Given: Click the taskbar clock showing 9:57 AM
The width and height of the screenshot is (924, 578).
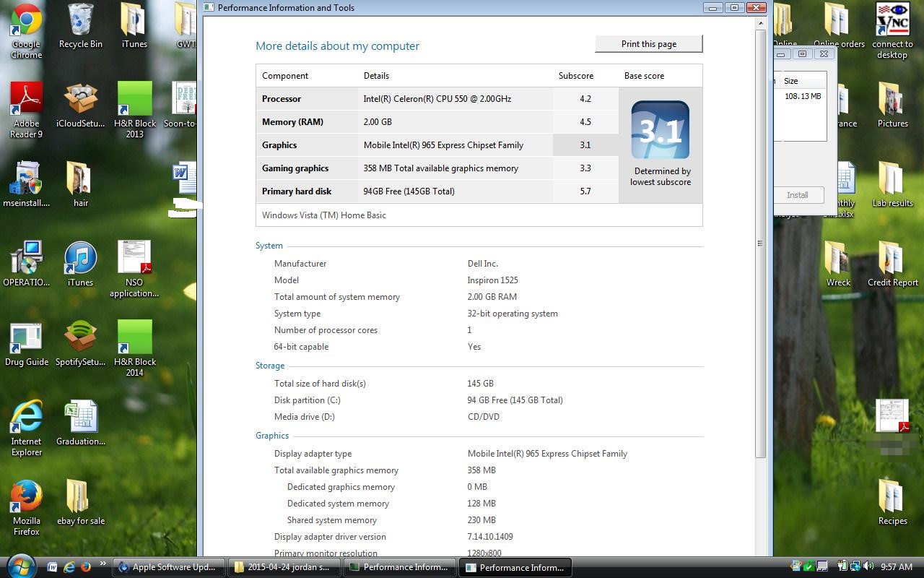Looking at the screenshot, I should point(897,567).
